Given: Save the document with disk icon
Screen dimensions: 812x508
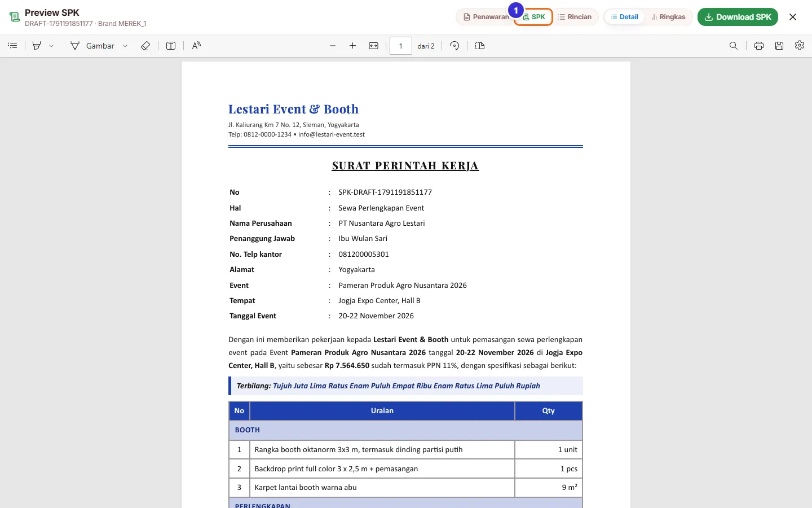Looking at the screenshot, I should pos(779,46).
